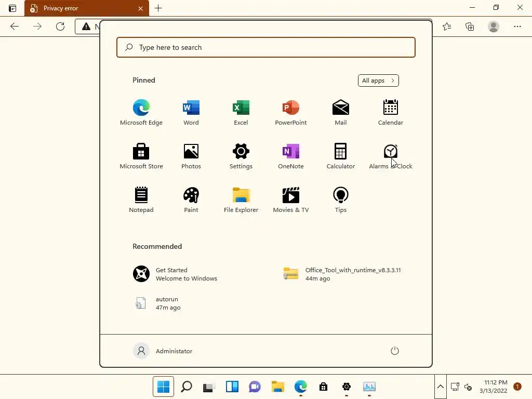This screenshot has height=399, width=532.
Task: Launch Microsoft Store from pinned apps
Action: click(141, 156)
